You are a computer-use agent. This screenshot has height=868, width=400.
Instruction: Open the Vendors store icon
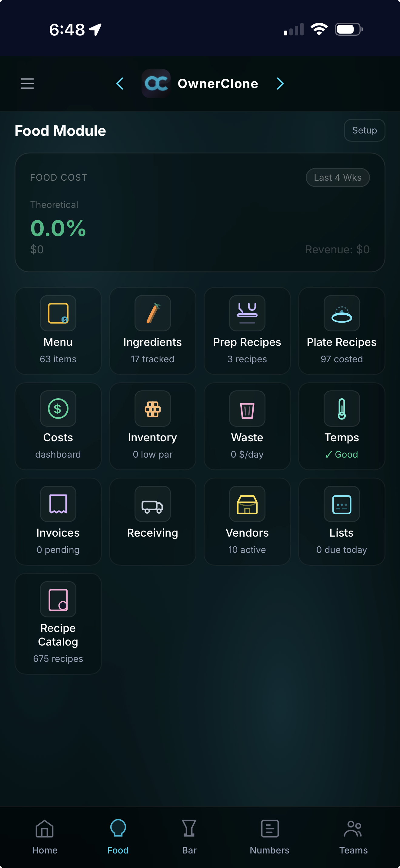pos(247,504)
